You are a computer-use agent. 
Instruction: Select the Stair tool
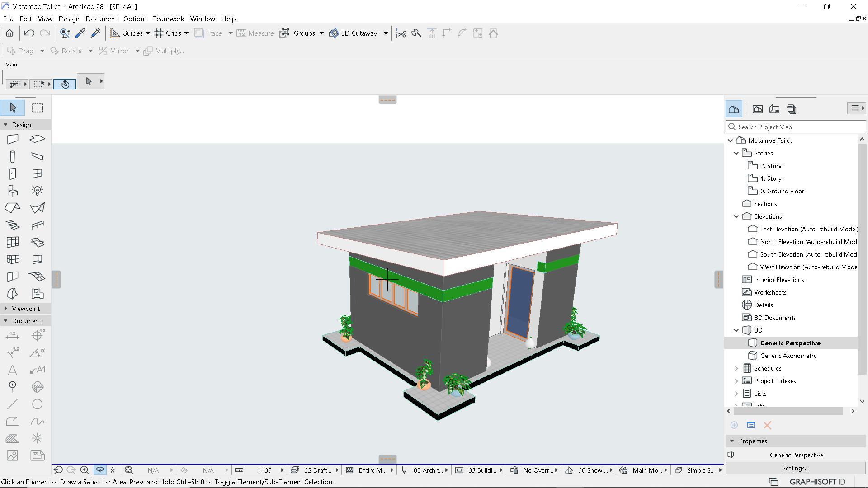point(13,225)
